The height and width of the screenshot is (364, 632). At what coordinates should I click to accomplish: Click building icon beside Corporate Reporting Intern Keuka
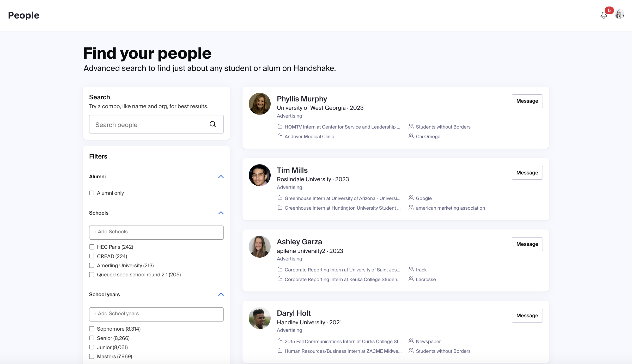click(280, 279)
